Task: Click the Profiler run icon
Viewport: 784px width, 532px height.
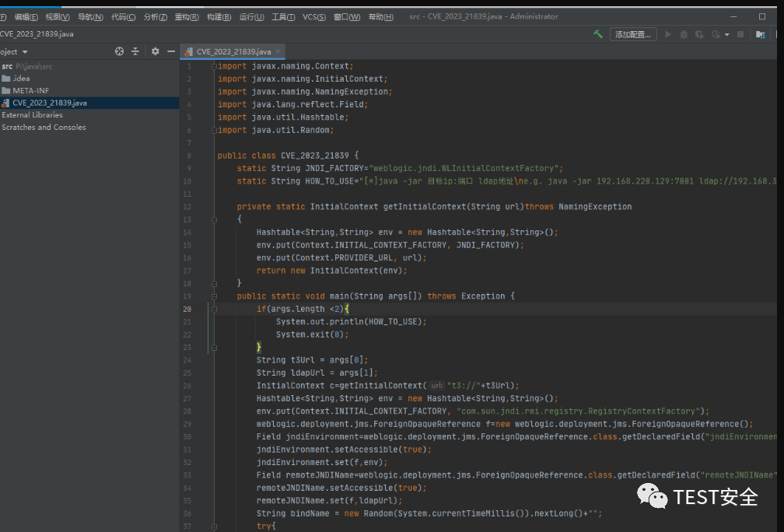Action: pos(716,34)
